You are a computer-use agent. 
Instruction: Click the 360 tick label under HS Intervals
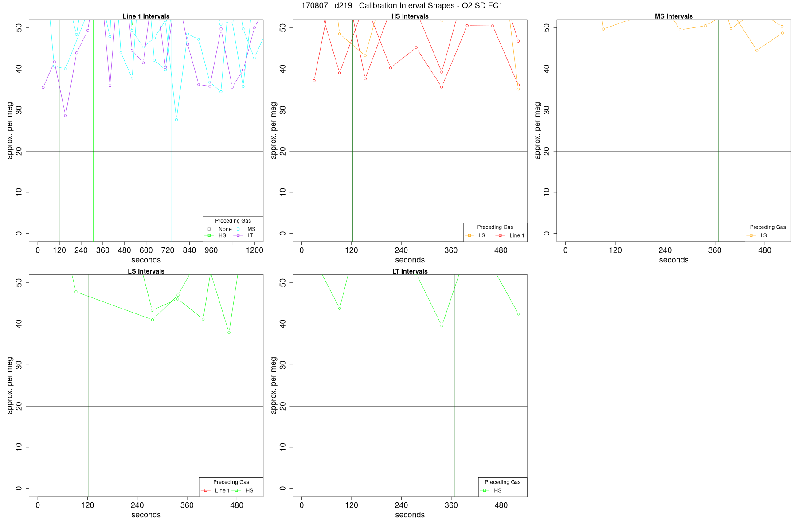click(x=451, y=250)
